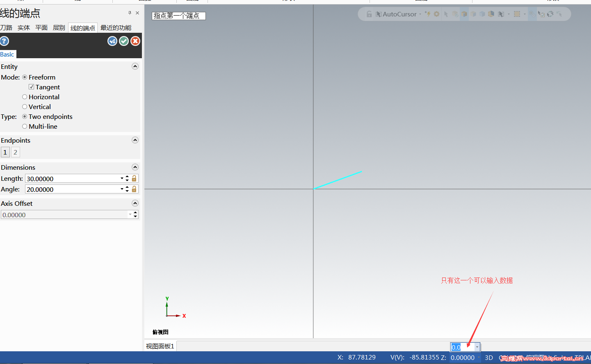Switch to the 线的端点 tab

point(83,28)
